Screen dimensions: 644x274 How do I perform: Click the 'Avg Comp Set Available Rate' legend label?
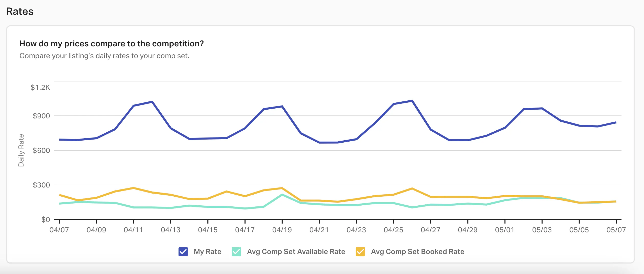coord(296,252)
